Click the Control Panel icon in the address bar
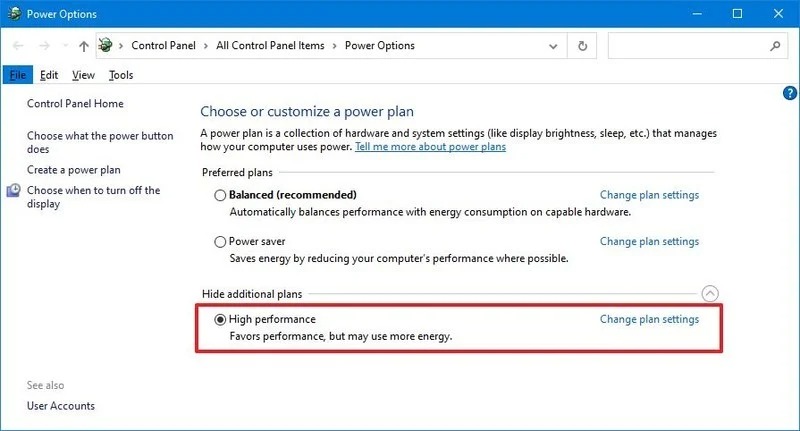The height and width of the screenshot is (431, 800). pyautogui.click(x=106, y=45)
